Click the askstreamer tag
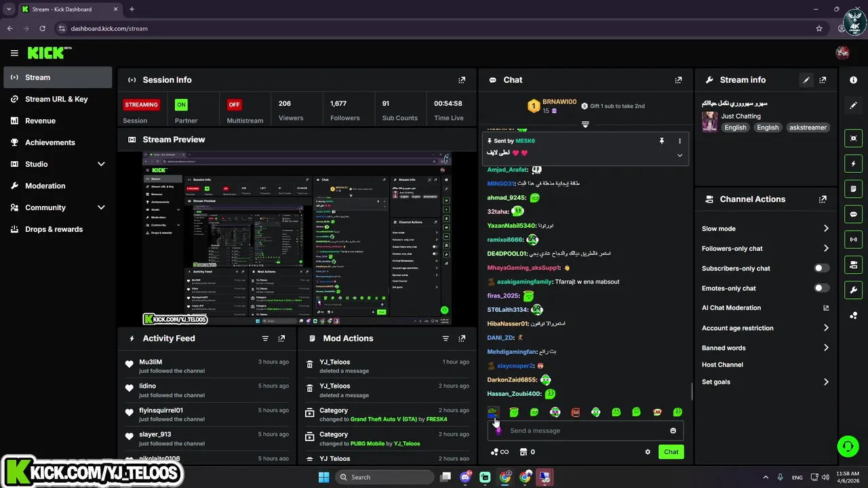868x488 pixels. 808,127
